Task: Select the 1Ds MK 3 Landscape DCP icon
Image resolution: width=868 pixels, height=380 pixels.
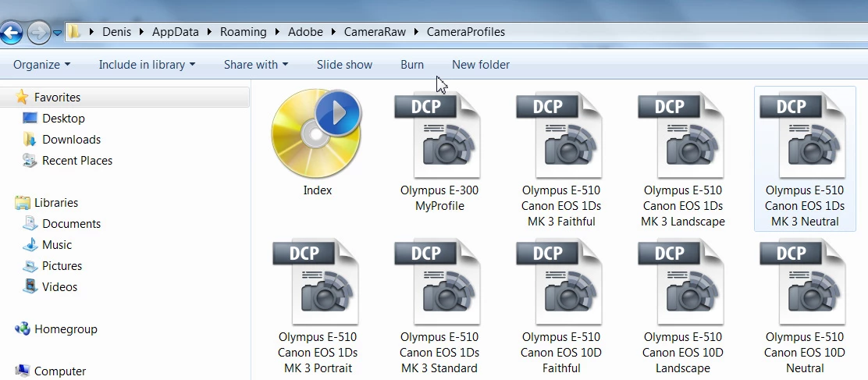Action: click(681, 136)
